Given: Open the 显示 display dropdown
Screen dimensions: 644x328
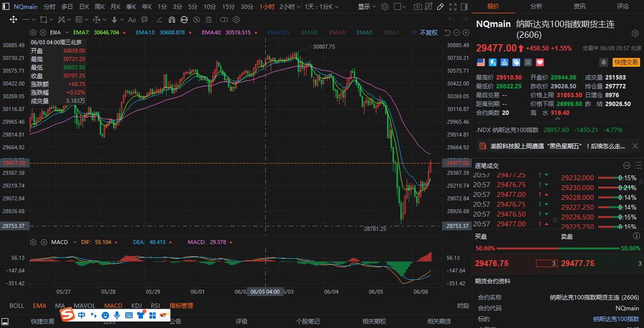Looking at the screenshot, I should pos(367,7).
